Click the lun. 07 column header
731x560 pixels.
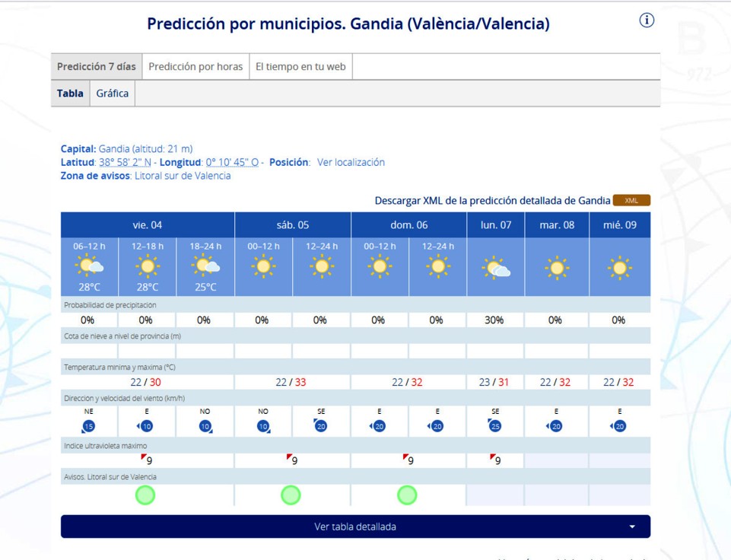495,224
